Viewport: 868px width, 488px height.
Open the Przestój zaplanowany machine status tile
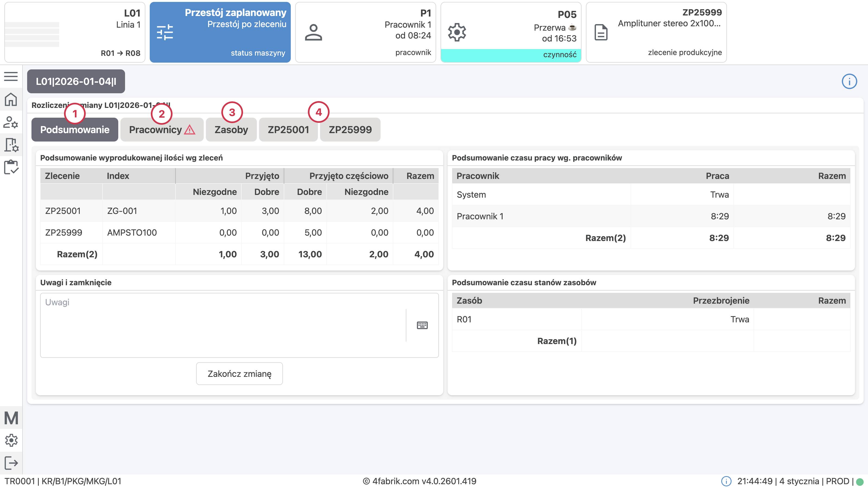tap(220, 32)
